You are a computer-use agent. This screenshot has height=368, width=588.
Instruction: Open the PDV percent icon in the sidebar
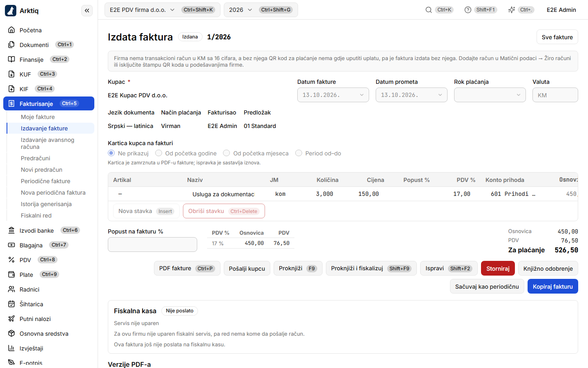pos(11,260)
